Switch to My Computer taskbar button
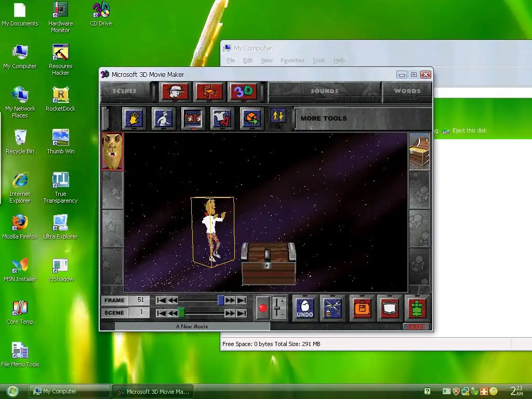This screenshot has height=399, width=532. 69,391
